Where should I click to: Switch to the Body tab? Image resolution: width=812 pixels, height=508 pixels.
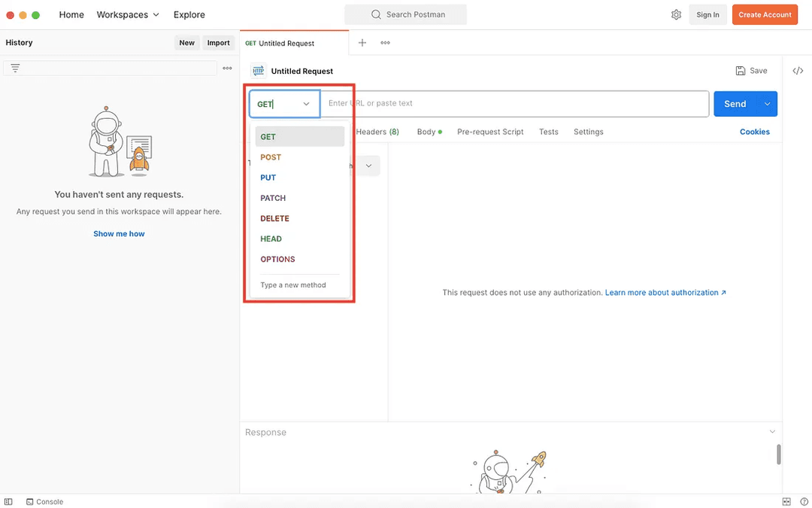pyautogui.click(x=429, y=132)
